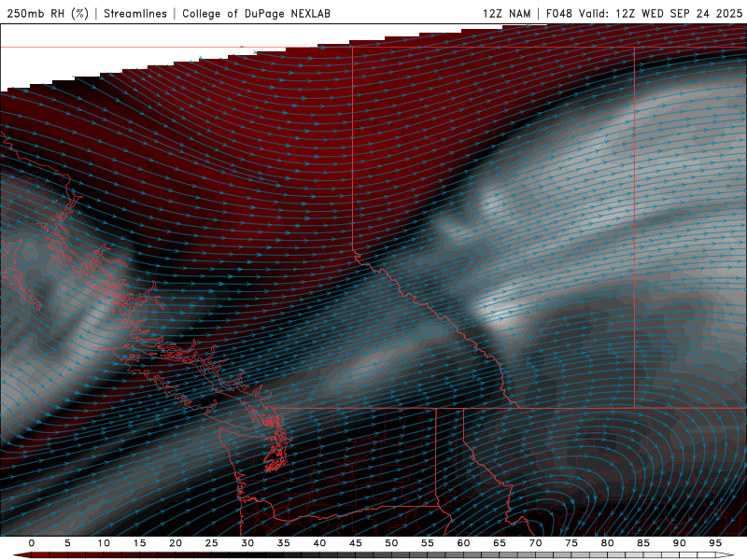Click colorbar label "70"
This screenshot has height=560, width=747.
535,543
